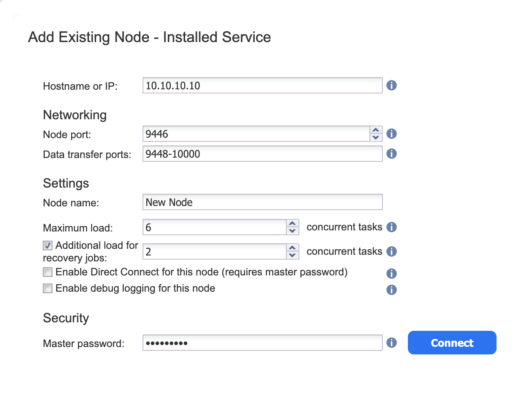
Task: Raise Maximum load with the stepper arrow
Action: click(292, 223)
